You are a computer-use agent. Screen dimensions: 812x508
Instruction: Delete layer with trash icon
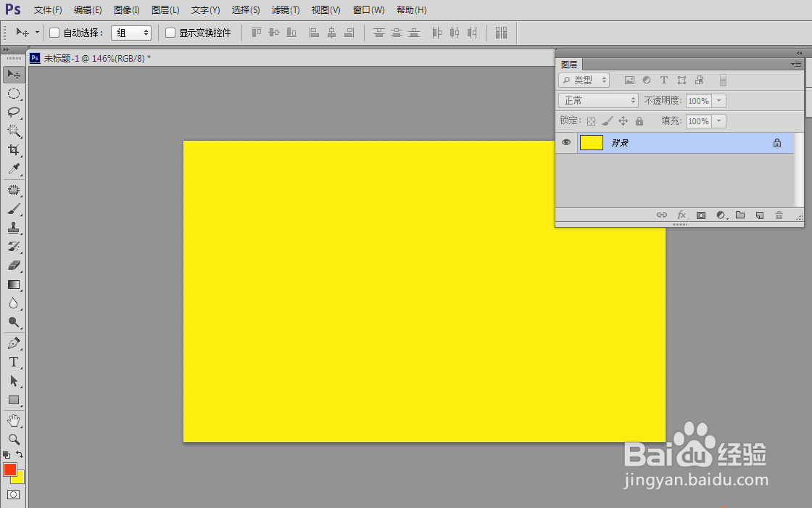[779, 215]
